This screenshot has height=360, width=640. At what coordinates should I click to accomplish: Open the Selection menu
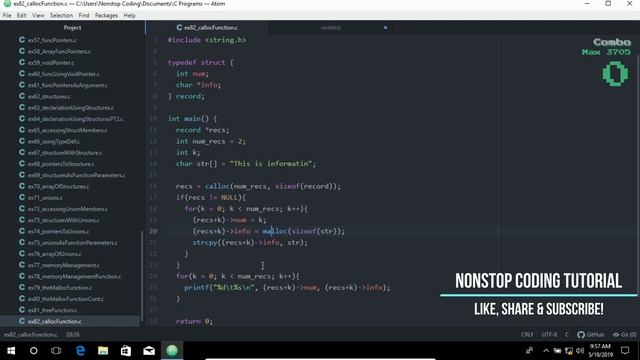(x=61, y=16)
